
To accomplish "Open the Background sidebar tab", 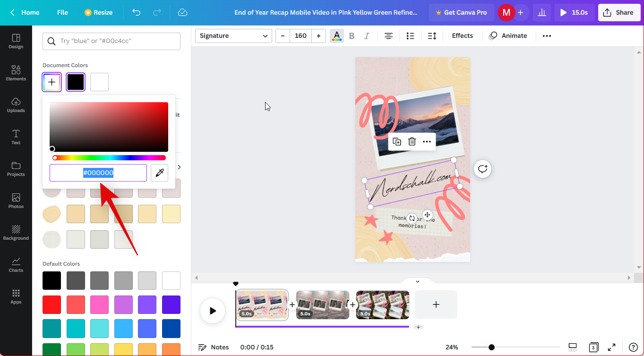I will coord(16,232).
